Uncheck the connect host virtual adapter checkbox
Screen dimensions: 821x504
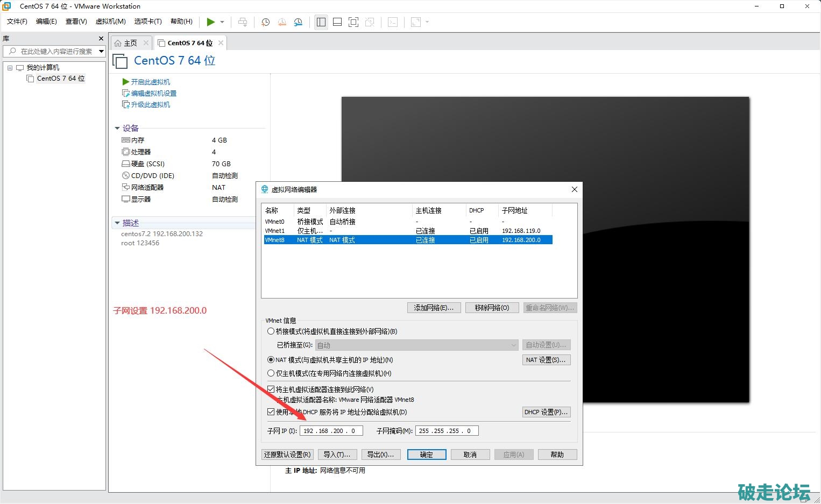[271, 389]
